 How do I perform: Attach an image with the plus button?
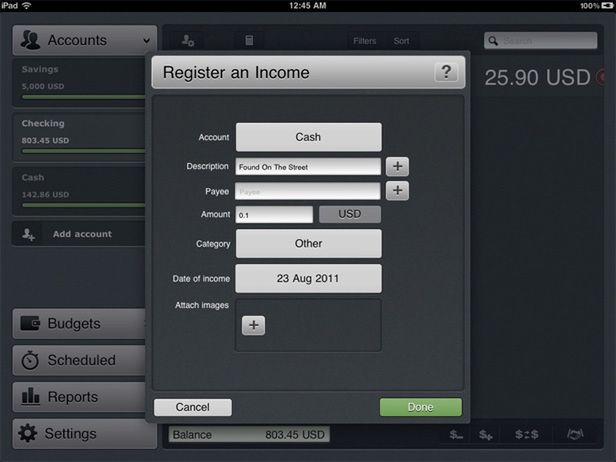point(253,325)
